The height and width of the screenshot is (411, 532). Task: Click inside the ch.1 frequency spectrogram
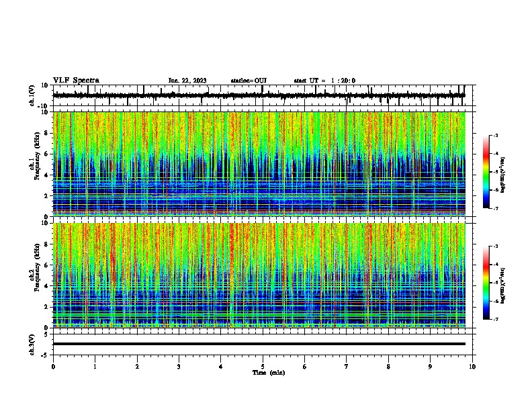[x=259, y=164]
